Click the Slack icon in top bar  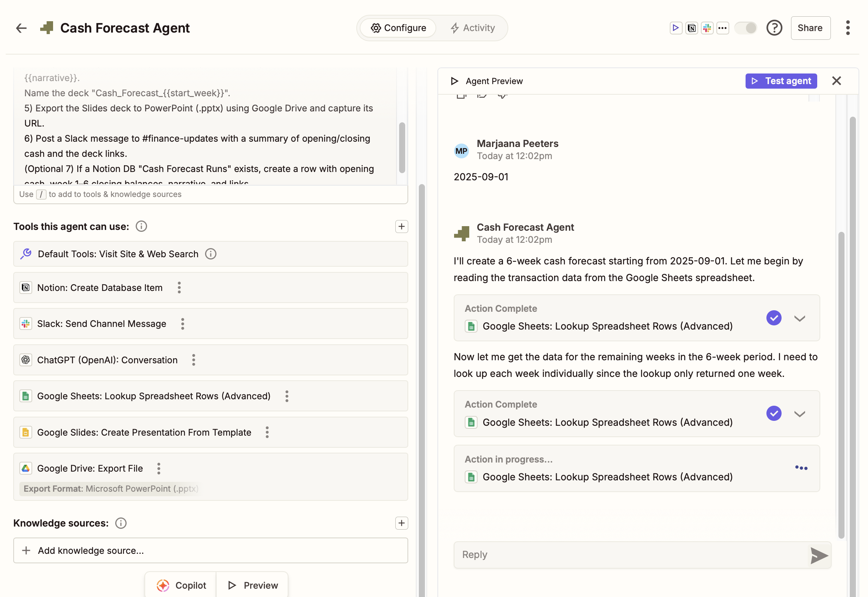tap(707, 28)
